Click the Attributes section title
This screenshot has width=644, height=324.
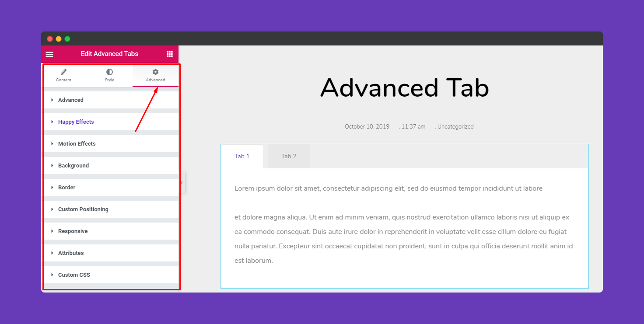pyautogui.click(x=71, y=253)
